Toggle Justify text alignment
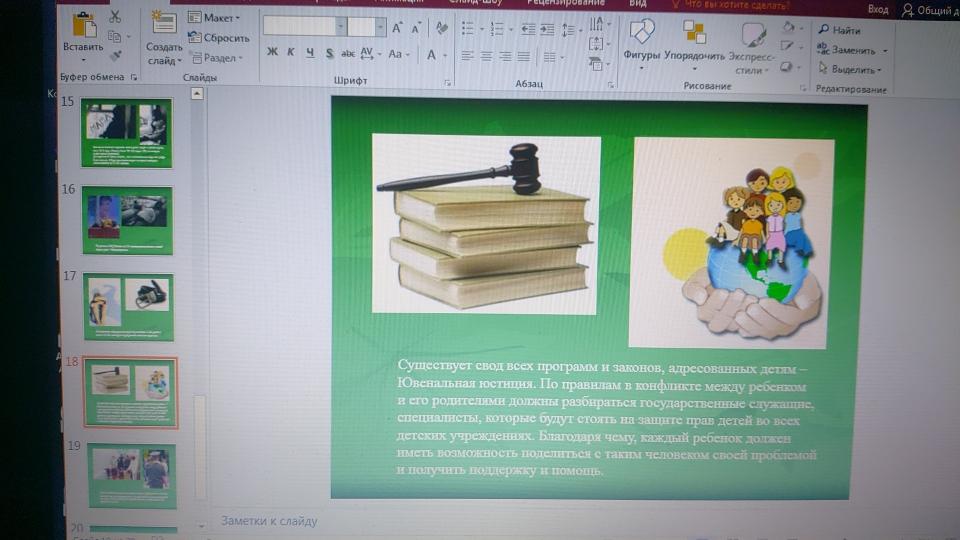 [523, 57]
